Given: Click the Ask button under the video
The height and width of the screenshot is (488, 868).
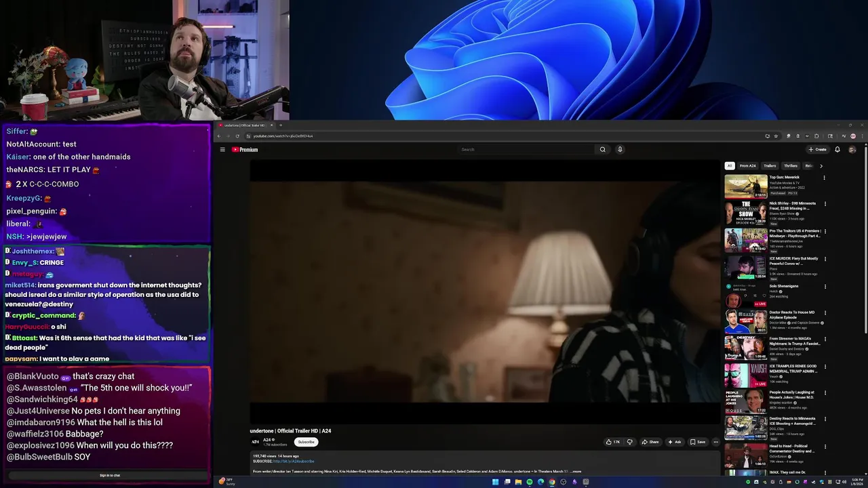Looking at the screenshot, I should 675,442.
